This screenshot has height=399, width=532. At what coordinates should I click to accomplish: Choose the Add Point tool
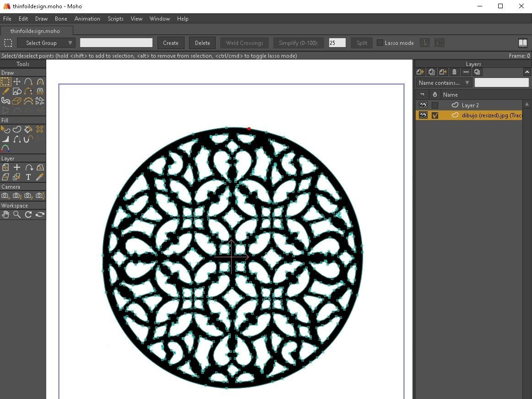click(28, 82)
